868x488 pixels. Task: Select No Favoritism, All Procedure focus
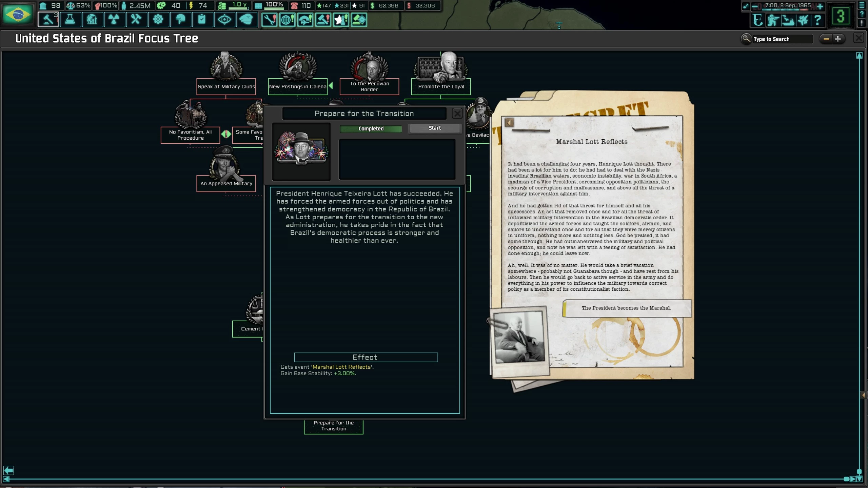tap(190, 135)
